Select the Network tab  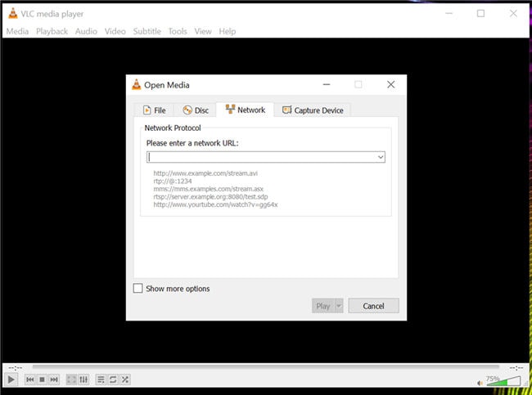(245, 110)
